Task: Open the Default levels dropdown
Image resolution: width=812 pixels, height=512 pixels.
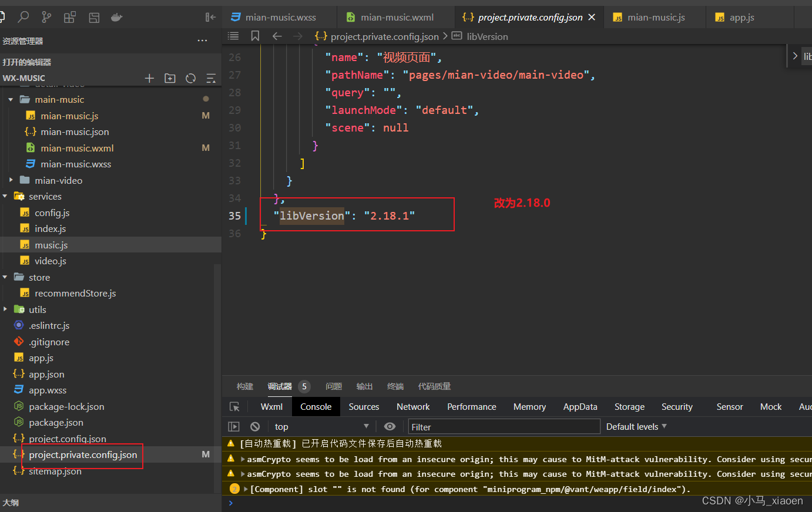Action: click(x=636, y=427)
